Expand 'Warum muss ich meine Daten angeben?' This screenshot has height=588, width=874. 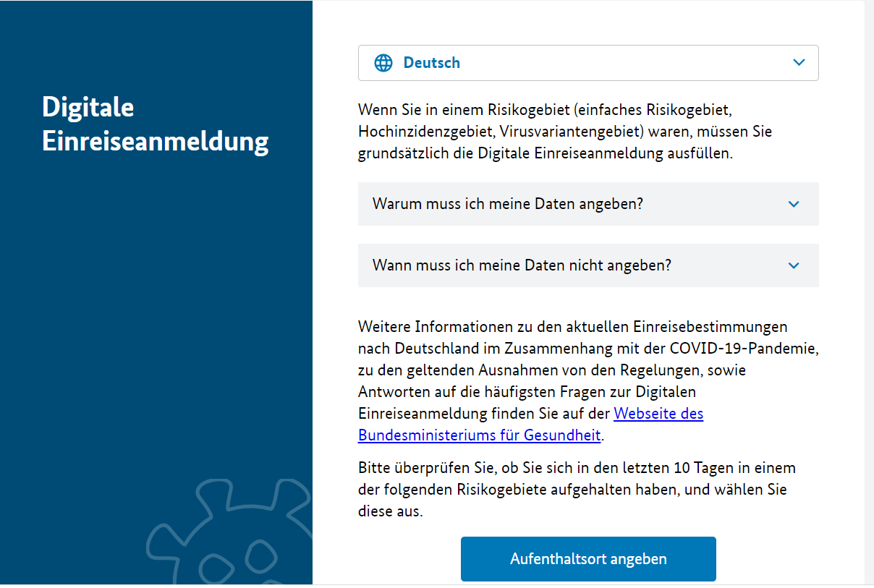coord(588,204)
